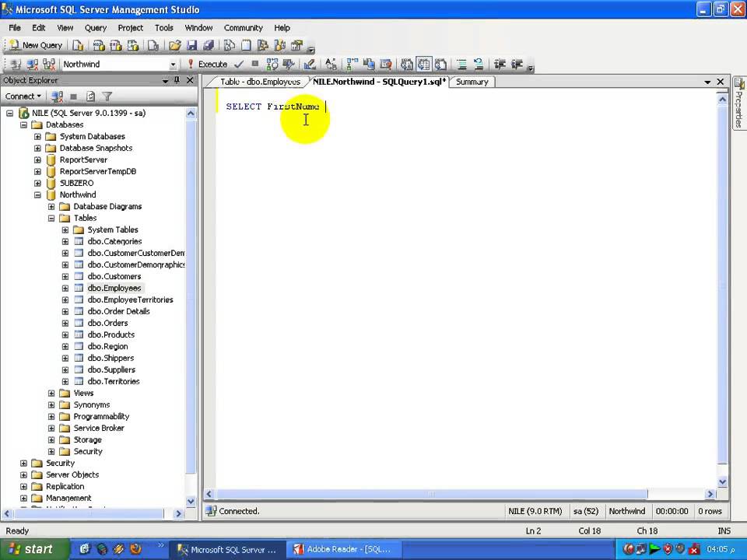Open the Northwind database dropdown

(173, 65)
